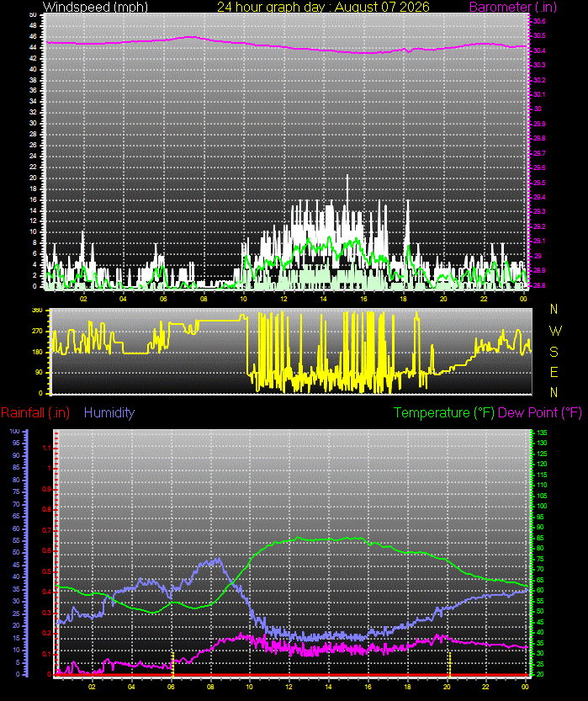Click the 30.4 barometer axis value
This screenshot has height=701, width=588.
coord(539,50)
